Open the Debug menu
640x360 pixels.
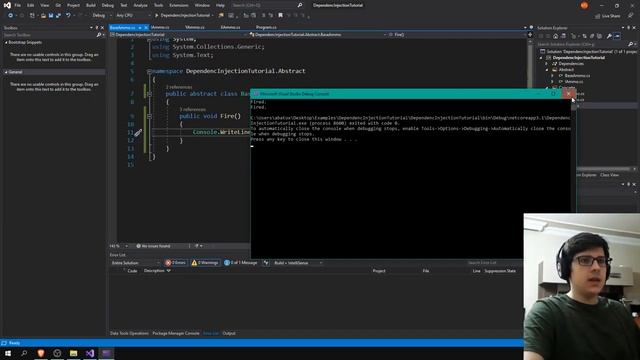point(108,5)
